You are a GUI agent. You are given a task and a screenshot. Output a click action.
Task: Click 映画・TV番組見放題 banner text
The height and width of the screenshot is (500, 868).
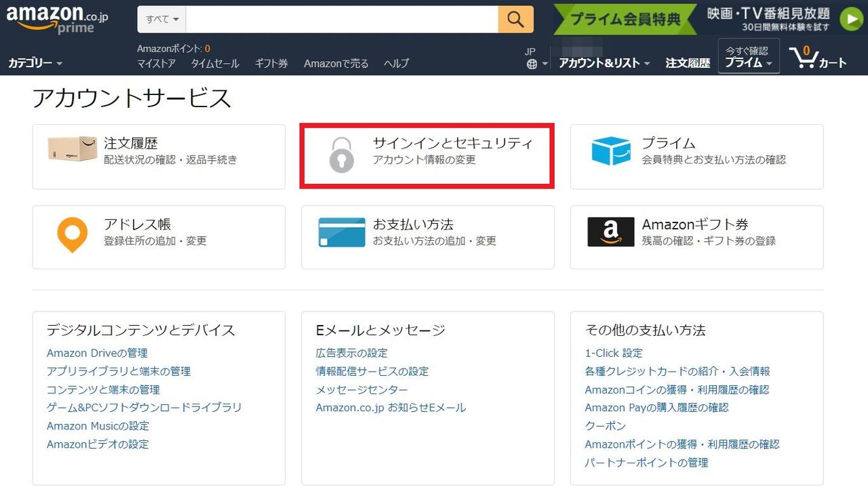pos(768,14)
